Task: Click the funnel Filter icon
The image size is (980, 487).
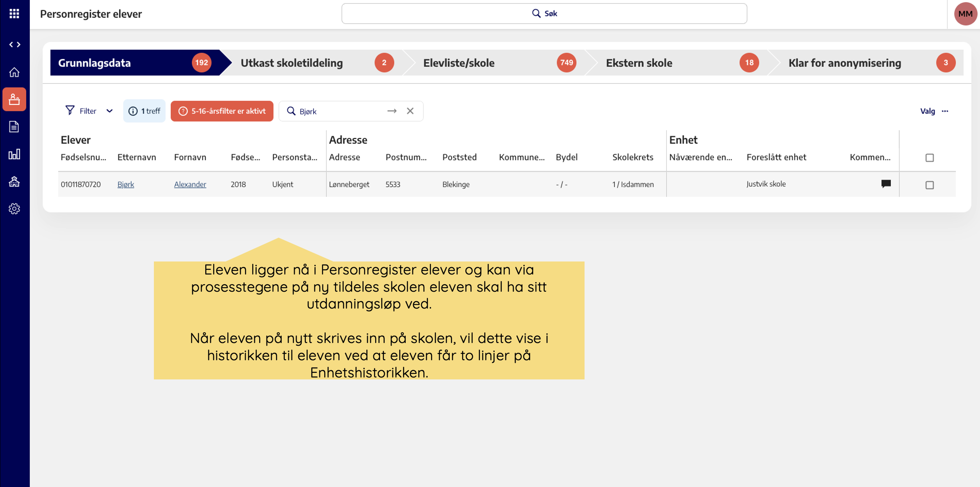Action: (x=70, y=111)
